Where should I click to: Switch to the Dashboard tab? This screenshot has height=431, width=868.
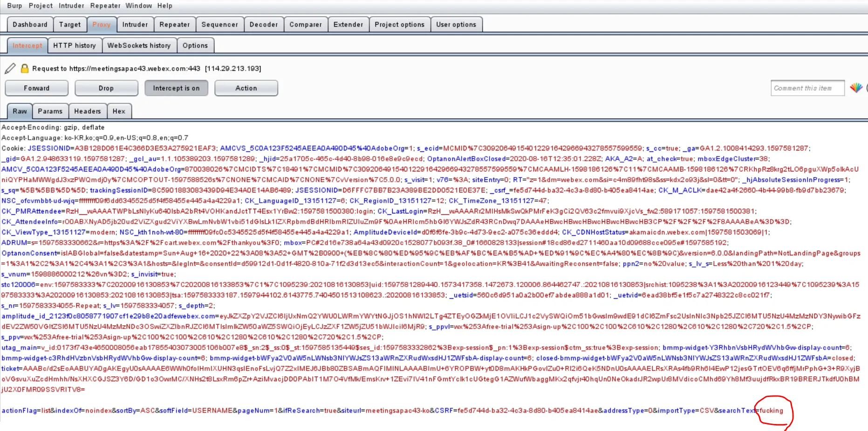[30, 24]
